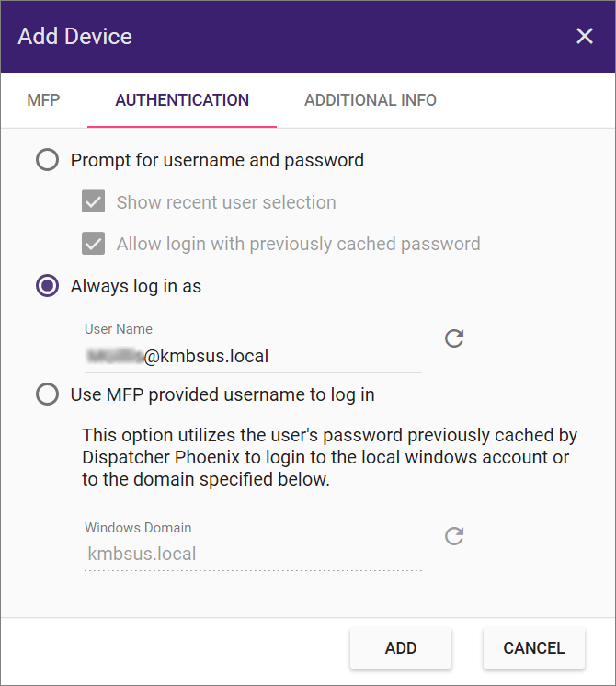Image resolution: width=616 pixels, height=686 pixels.
Task: Click the 'Show recent user selection' label text
Action: click(226, 202)
